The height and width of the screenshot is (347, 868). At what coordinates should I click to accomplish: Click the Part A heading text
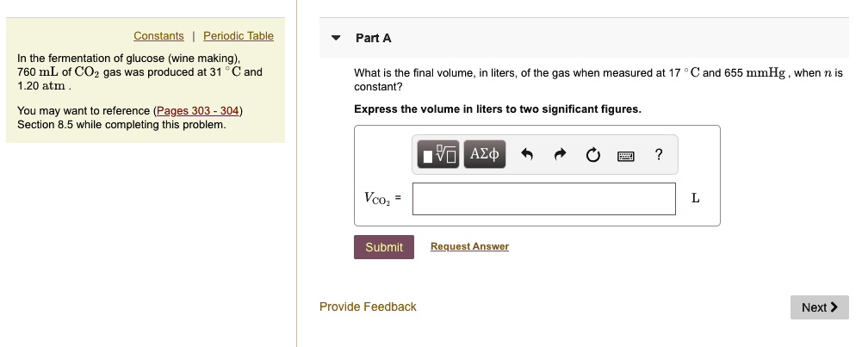pos(374,38)
